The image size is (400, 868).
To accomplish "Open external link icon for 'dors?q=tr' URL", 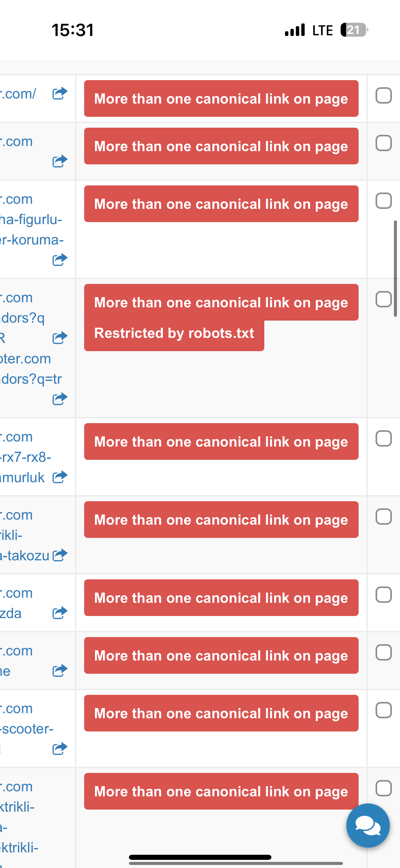I will point(60,399).
